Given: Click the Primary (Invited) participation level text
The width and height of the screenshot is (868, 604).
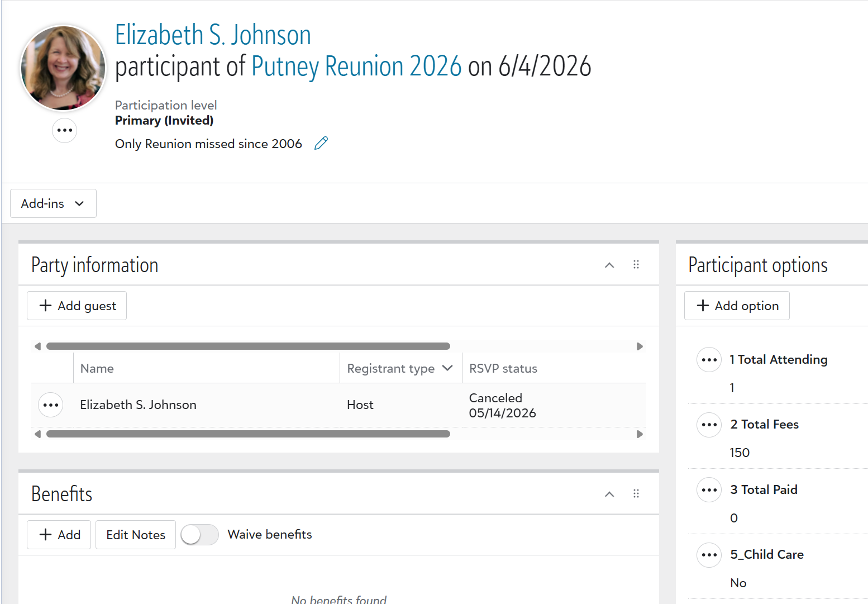Looking at the screenshot, I should tap(164, 121).
